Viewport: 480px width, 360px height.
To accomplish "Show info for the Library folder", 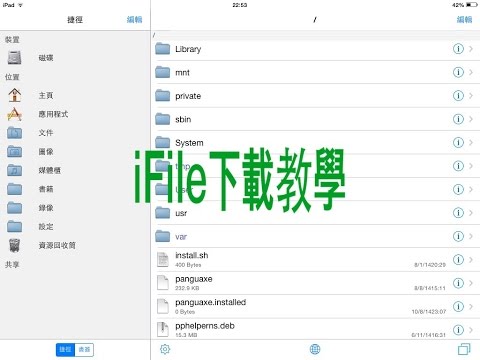I will [x=458, y=49].
